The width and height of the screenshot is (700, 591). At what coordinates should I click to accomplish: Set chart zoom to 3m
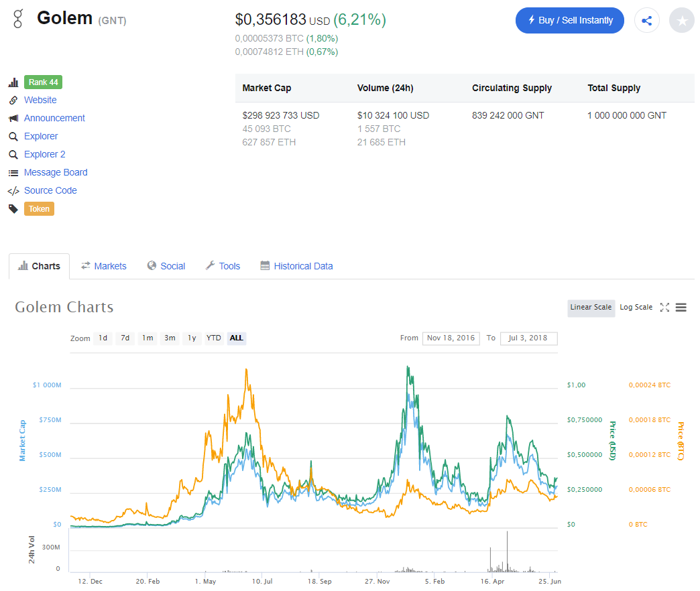click(170, 338)
